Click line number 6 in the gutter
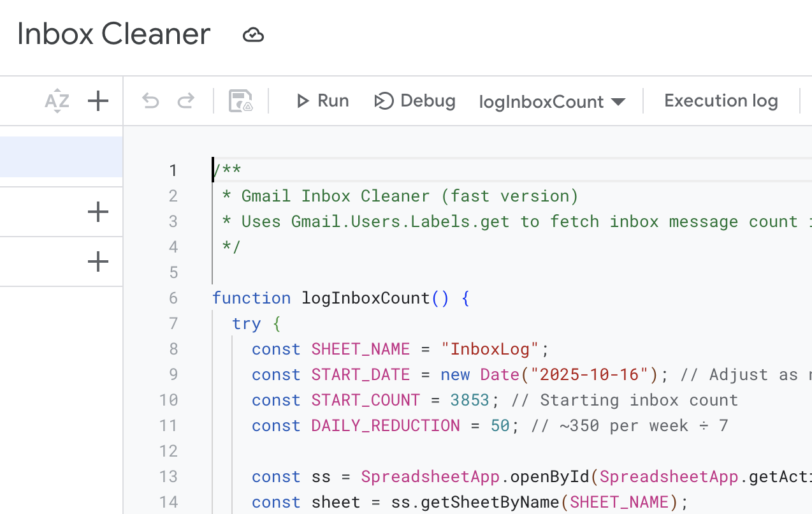812x514 pixels. tap(173, 298)
